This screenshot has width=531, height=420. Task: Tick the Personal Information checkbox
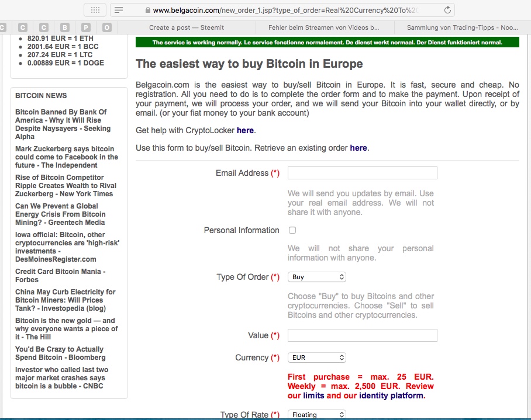coord(292,230)
